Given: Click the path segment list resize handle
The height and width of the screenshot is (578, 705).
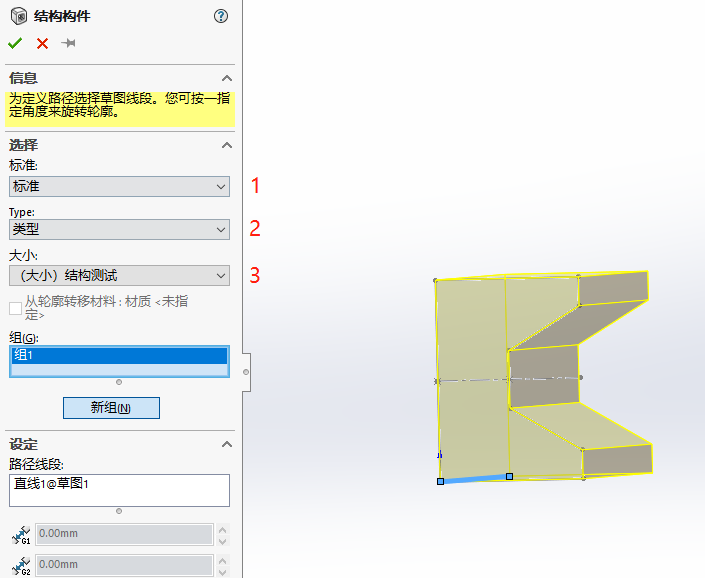Looking at the screenshot, I should 119,511.
